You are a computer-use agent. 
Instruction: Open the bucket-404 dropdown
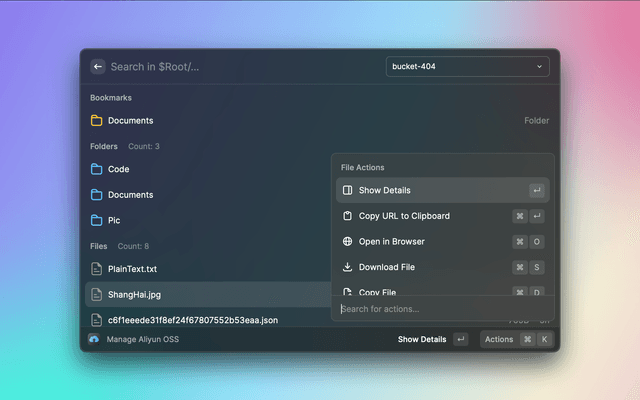pyautogui.click(x=467, y=67)
